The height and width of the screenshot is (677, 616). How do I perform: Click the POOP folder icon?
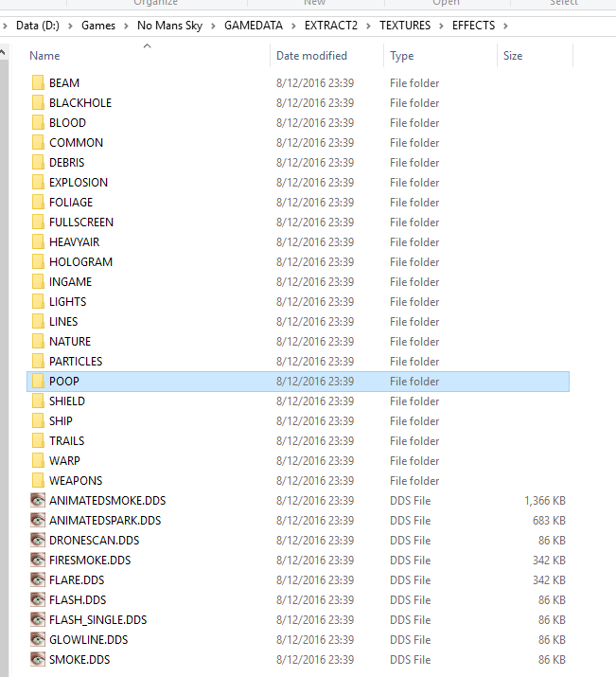click(x=38, y=381)
